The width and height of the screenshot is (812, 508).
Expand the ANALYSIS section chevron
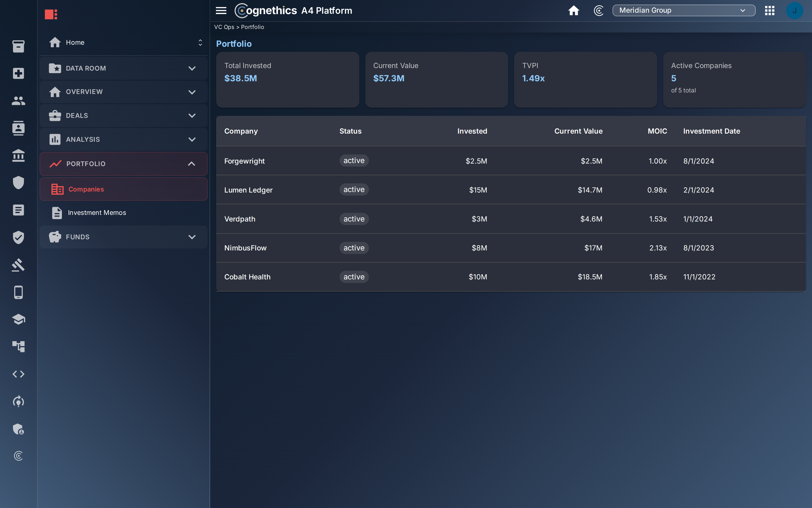coord(192,139)
